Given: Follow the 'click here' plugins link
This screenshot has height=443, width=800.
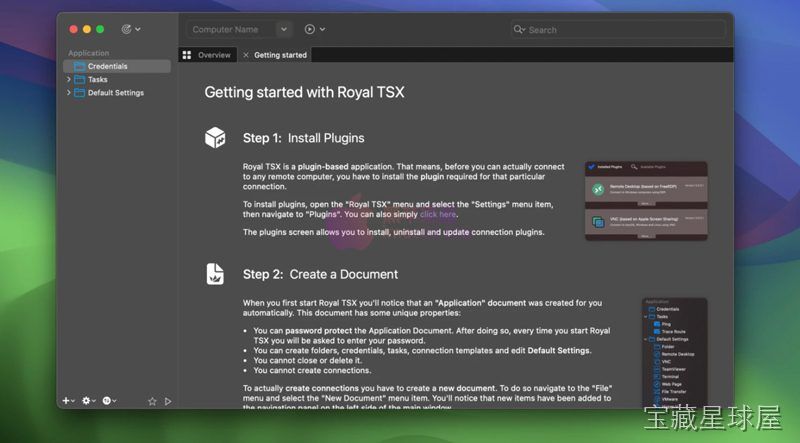Looking at the screenshot, I should (438, 214).
